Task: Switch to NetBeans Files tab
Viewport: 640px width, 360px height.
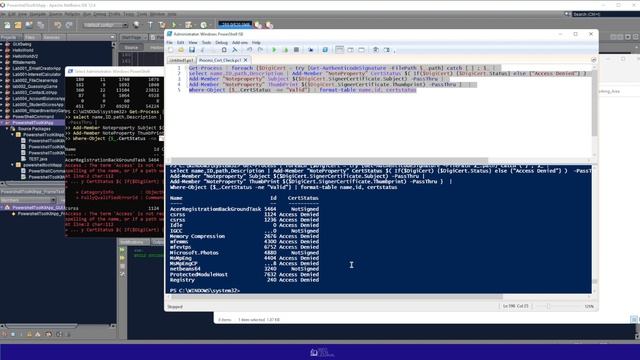Action: 30,37
